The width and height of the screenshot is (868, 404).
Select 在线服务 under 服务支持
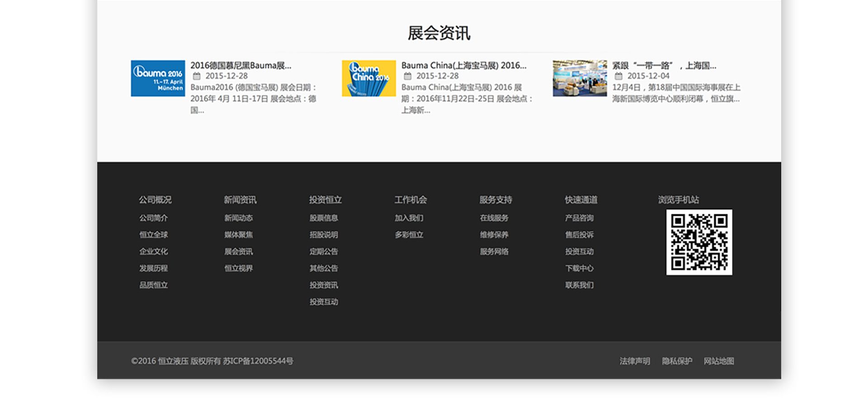coord(494,218)
